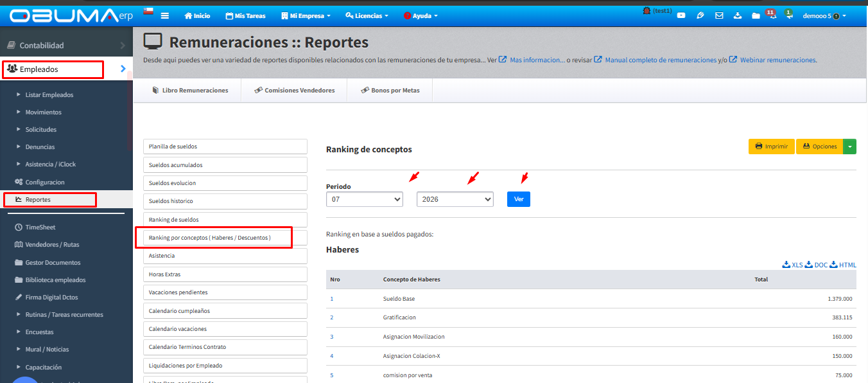
Task: Click the blue Ver button
Action: [519, 199]
